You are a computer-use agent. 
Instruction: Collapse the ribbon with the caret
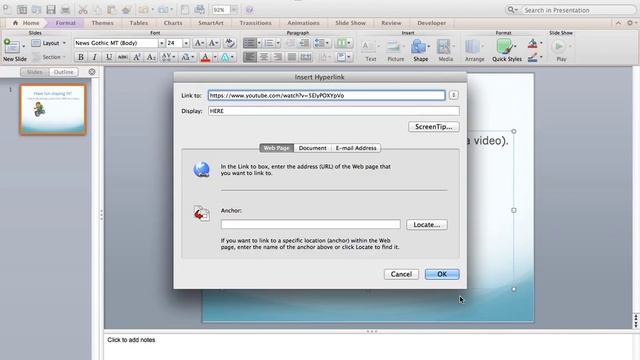pos(618,23)
